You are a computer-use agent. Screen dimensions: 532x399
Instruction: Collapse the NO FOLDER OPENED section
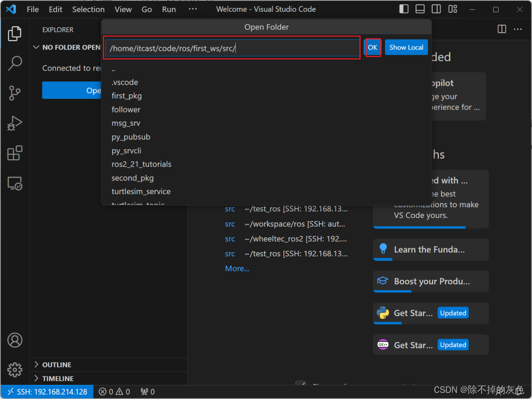coord(36,47)
